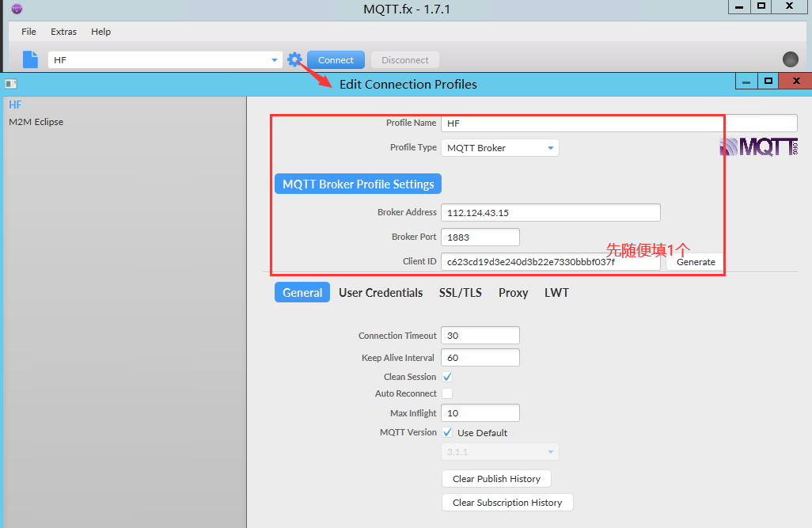812x528 pixels.
Task: Click the Max Inflight field
Action: pyautogui.click(x=480, y=413)
